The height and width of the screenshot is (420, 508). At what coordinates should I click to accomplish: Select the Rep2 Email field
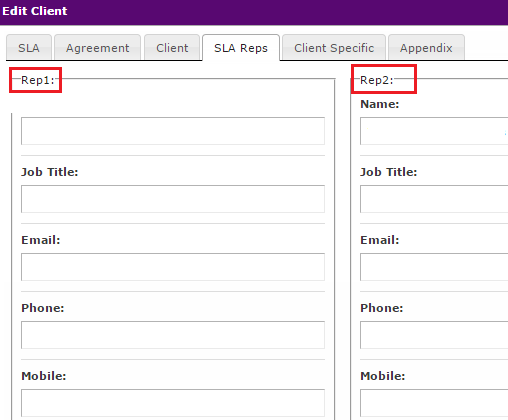point(434,267)
